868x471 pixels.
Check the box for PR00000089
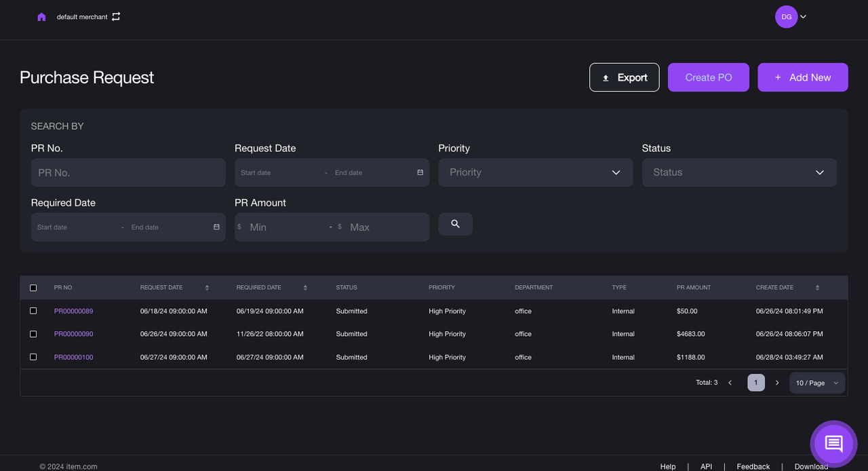tap(33, 311)
